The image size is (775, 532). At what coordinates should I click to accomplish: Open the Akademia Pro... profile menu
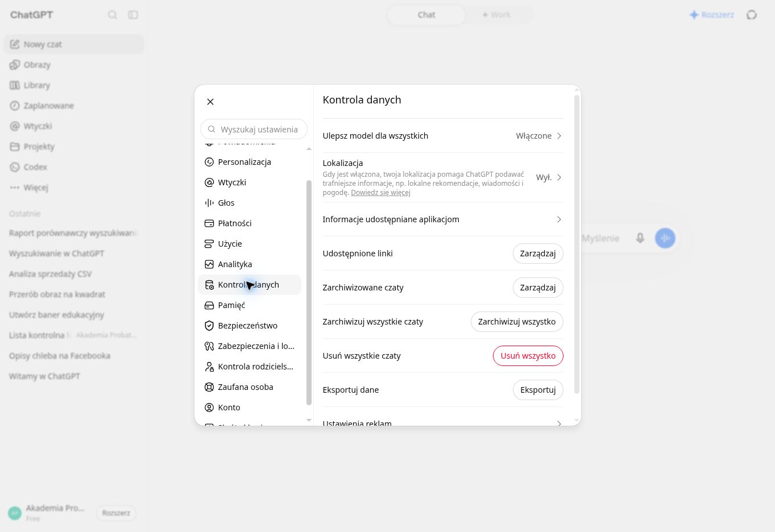pyautogui.click(x=47, y=513)
